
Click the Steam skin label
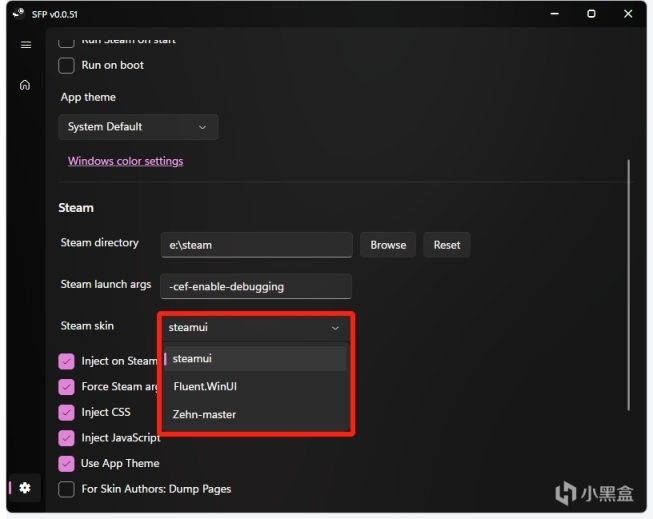pyautogui.click(x=87, y=326)
